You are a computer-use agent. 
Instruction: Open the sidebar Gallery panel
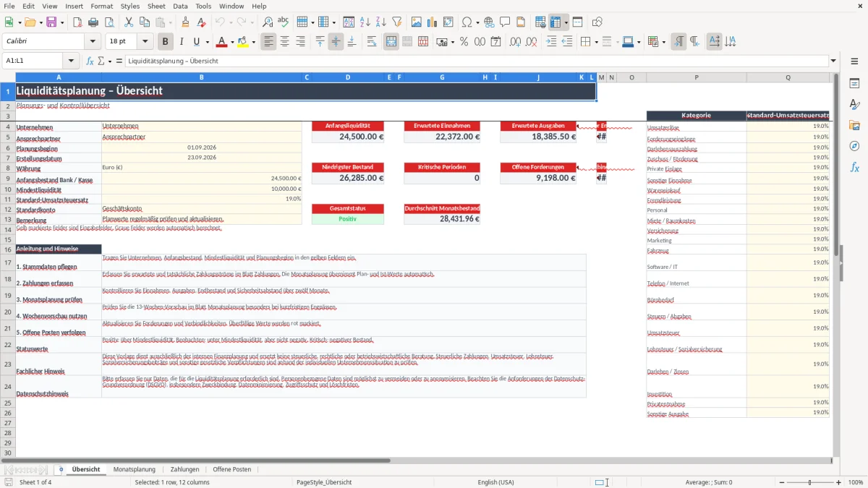click(854, 126)
